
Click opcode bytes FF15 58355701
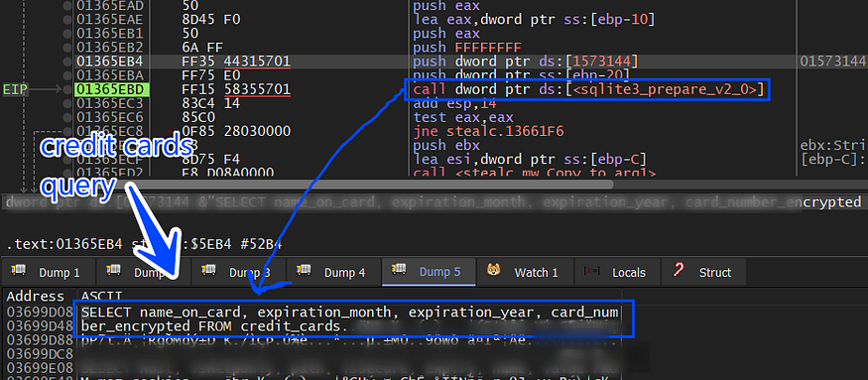click(236, 89)
